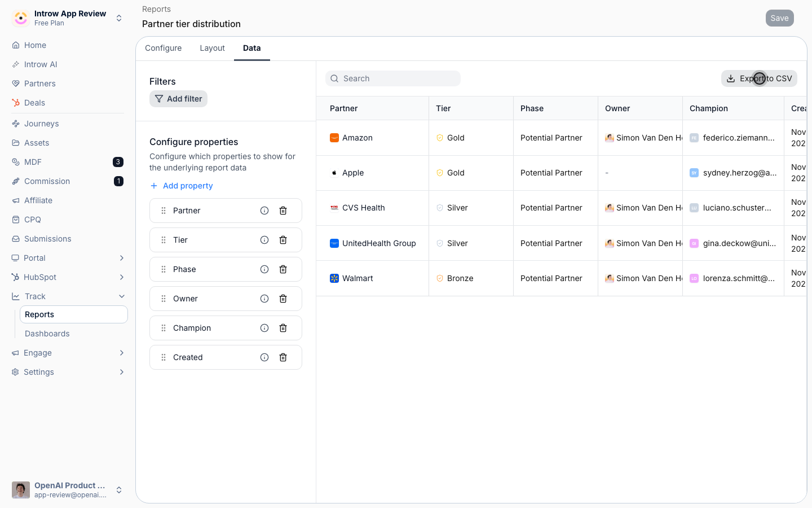
Task: Click the Add filter button
Action: coord(178,99)
